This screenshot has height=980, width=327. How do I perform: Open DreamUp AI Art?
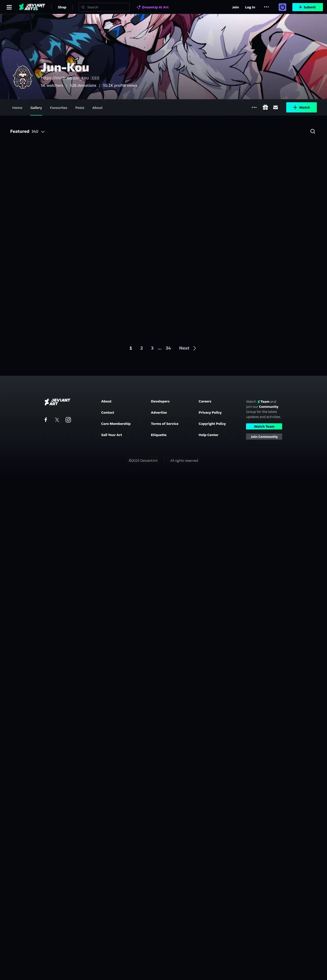(153, 7)
